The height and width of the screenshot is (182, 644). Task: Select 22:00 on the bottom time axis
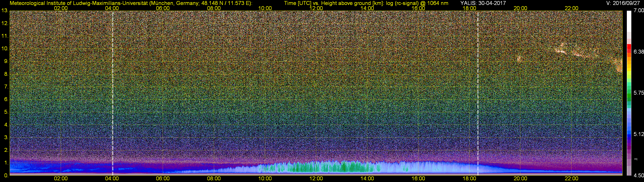571,179
